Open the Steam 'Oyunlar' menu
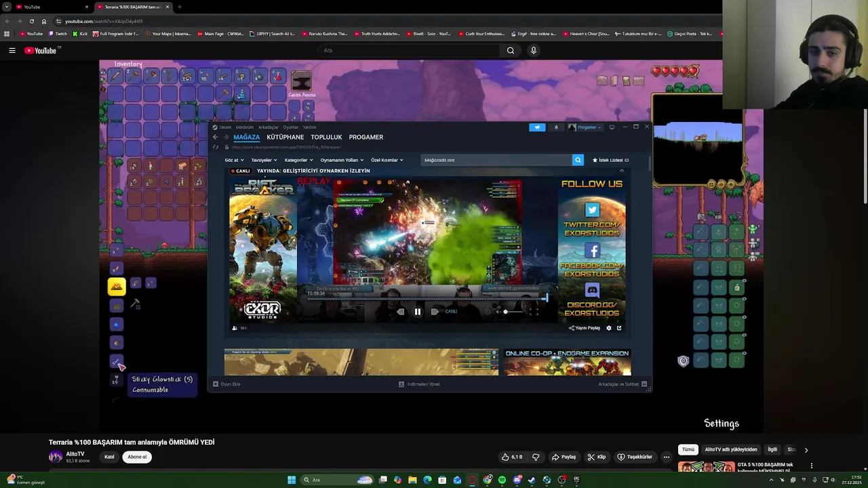 pyautogui.click(x=290, y=127)
